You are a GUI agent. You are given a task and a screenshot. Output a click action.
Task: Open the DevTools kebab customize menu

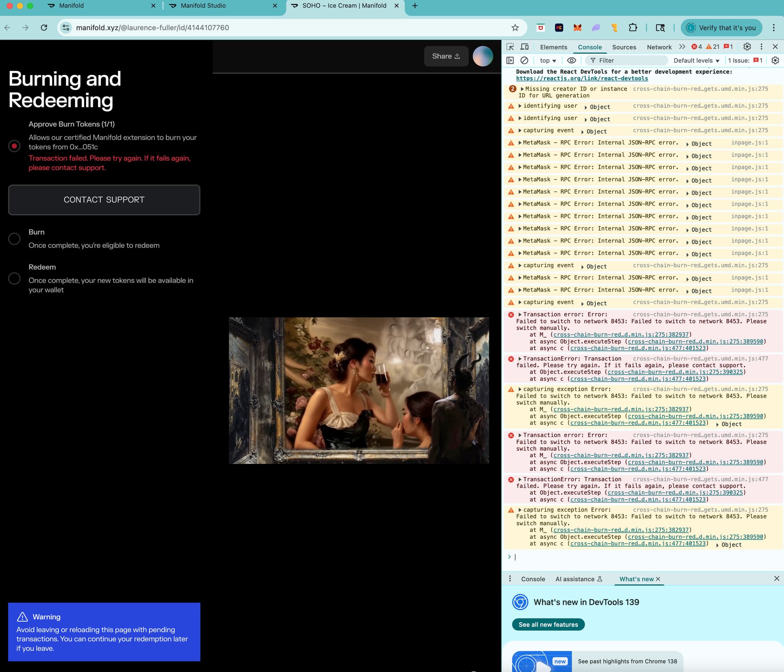pyautogui.click(x=761, y=47)
